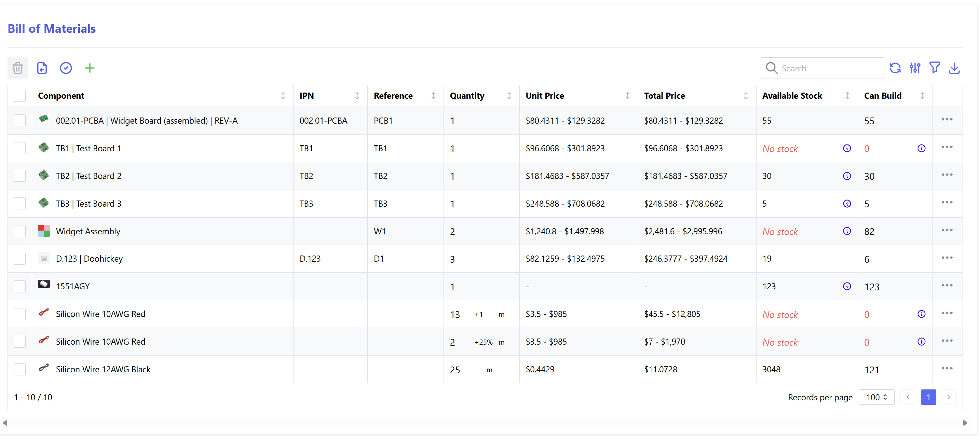
Task: Toggle the select-all header checkbox
Action: 20,96
